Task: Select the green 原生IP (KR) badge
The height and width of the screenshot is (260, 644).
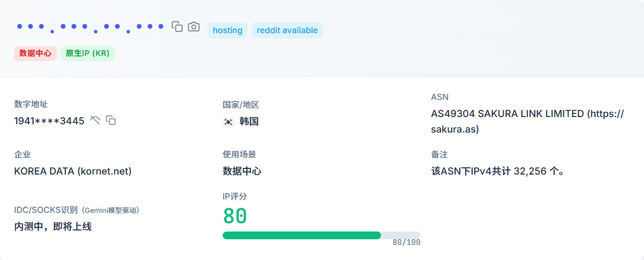Action: (x=87, y=53)
